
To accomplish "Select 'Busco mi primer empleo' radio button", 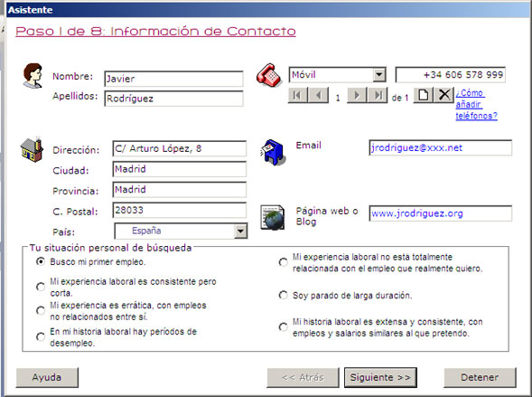I will [41, 261].
